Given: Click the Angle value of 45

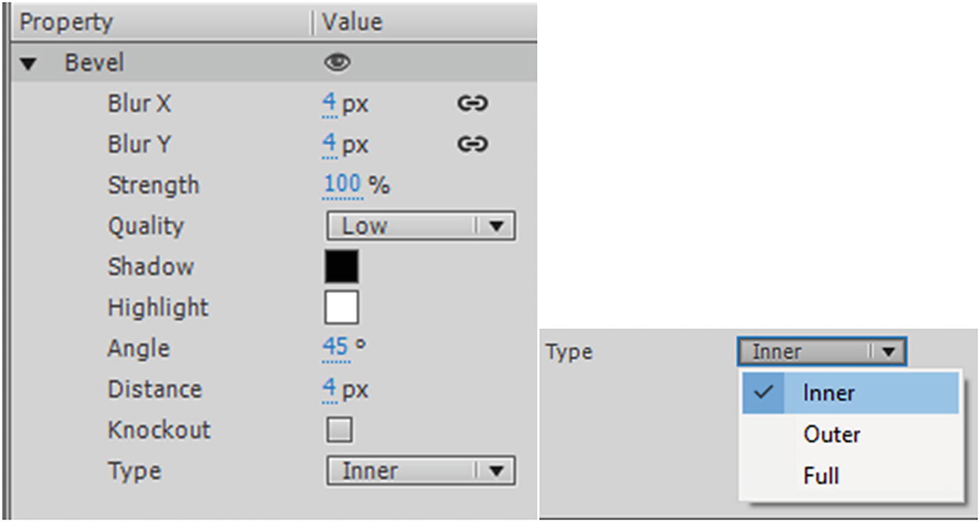Looking at the screenshot, I should pos(336,348).
